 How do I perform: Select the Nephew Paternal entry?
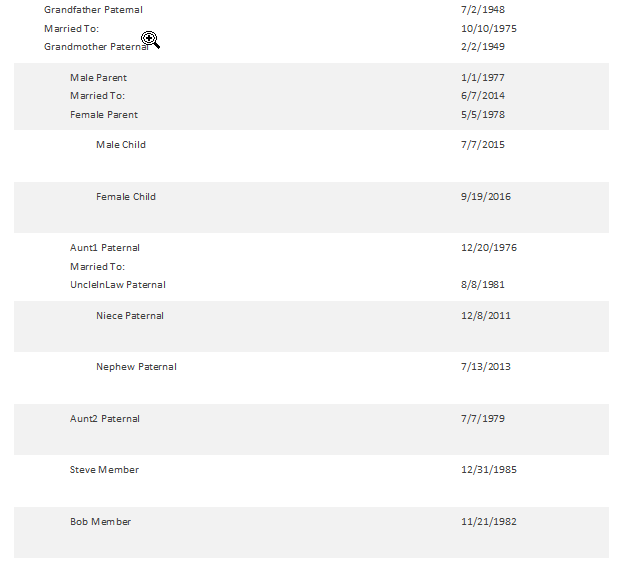tap(136, 367)
